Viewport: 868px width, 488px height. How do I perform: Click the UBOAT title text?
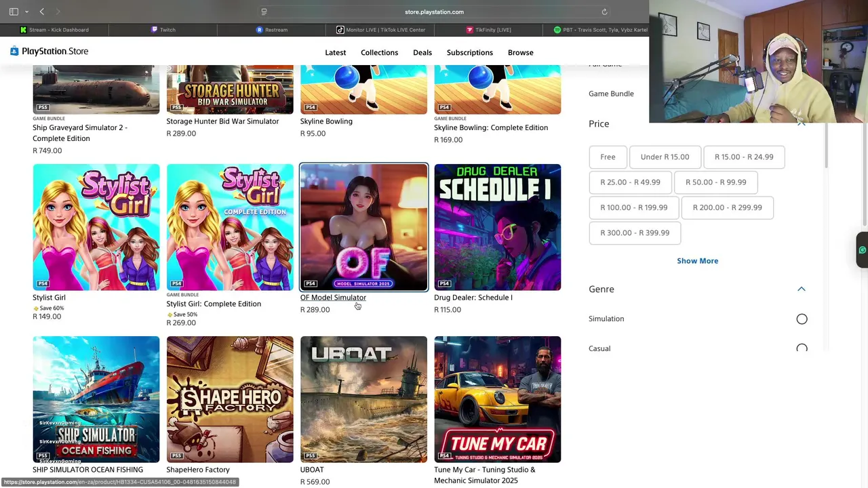tap(312, 470)
